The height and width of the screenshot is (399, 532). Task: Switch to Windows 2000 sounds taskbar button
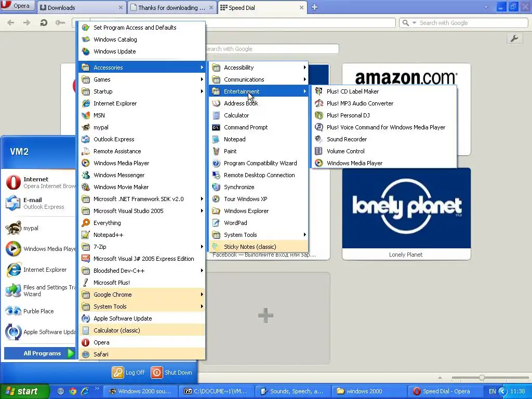coord(139,391)
